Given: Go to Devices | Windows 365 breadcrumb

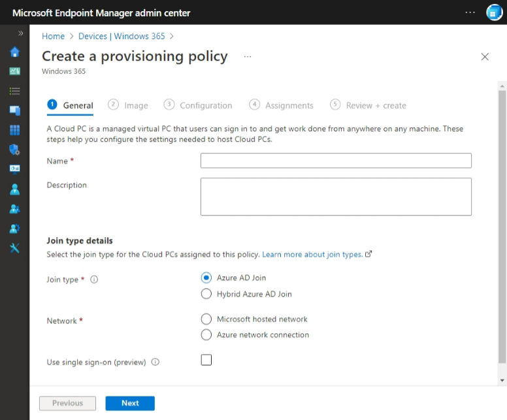Looking at the screenshot, I should [122, 36].
